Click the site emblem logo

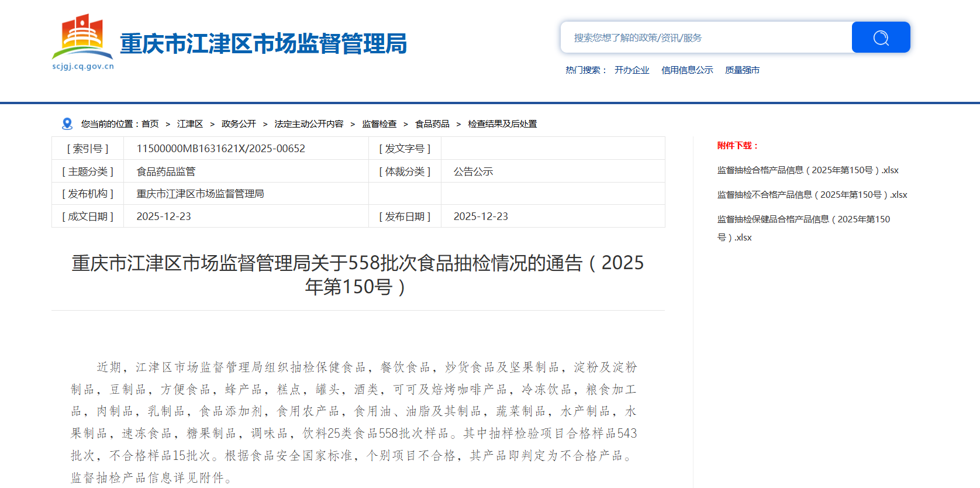click(x=82, y=38)
